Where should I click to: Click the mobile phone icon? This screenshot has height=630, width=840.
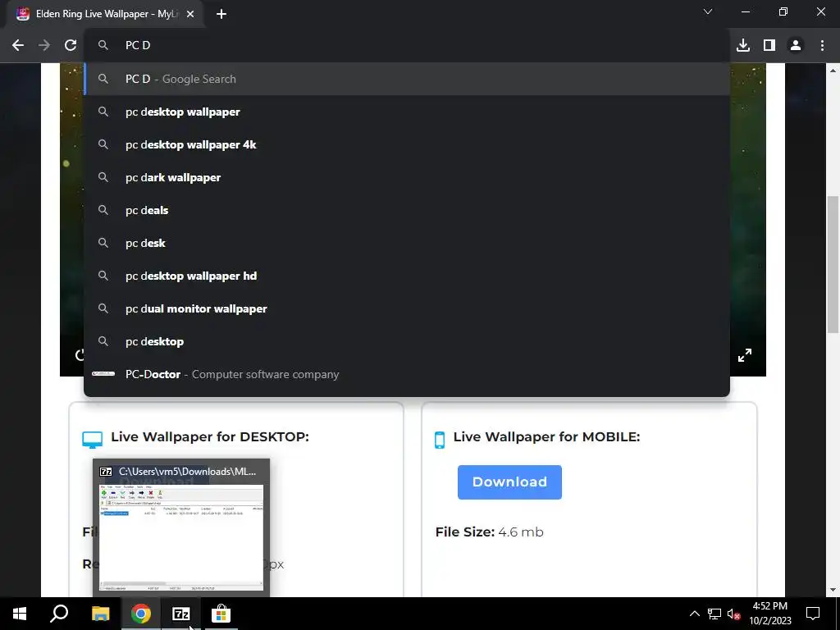(x=440, y=440)
